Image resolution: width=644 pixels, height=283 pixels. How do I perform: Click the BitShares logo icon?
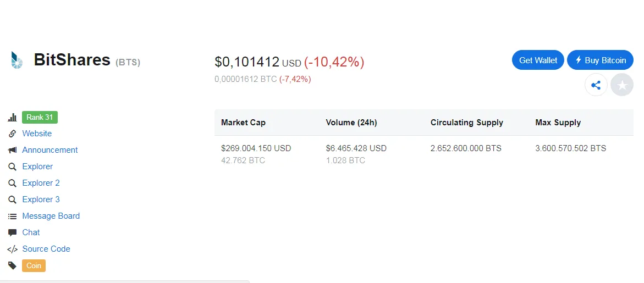click(16, 60)
